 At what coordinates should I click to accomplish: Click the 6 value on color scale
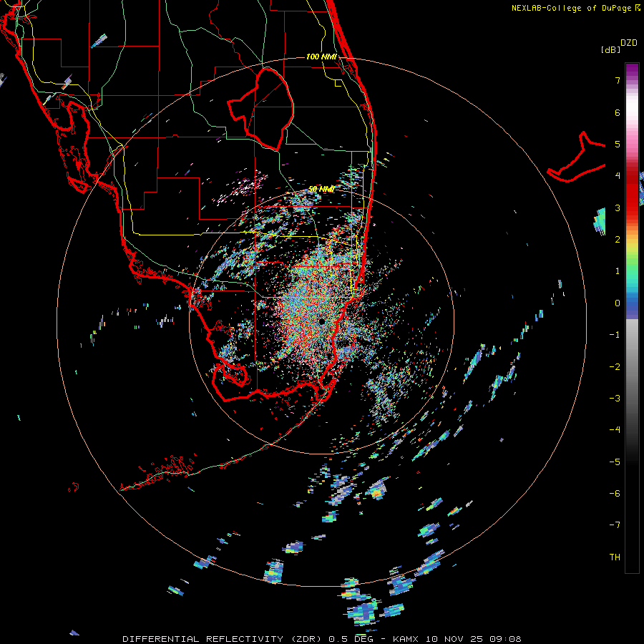pyautogui.click(x=618, y=112)
